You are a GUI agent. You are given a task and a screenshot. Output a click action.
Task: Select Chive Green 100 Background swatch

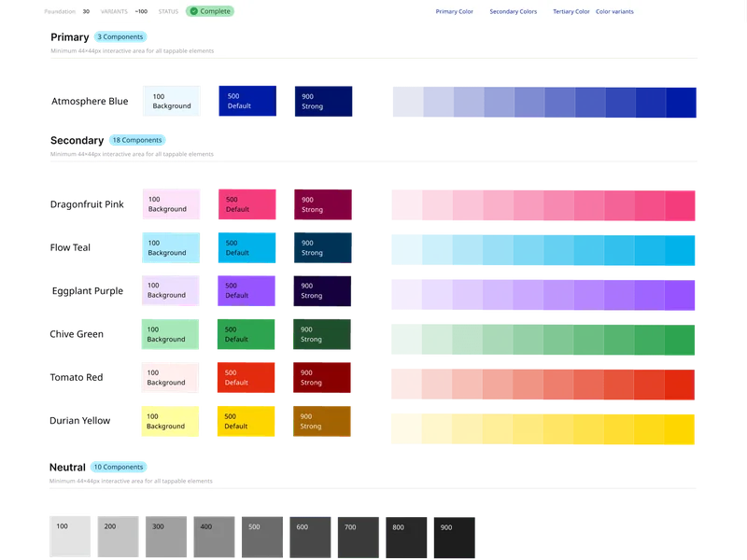tap(170, 334)
